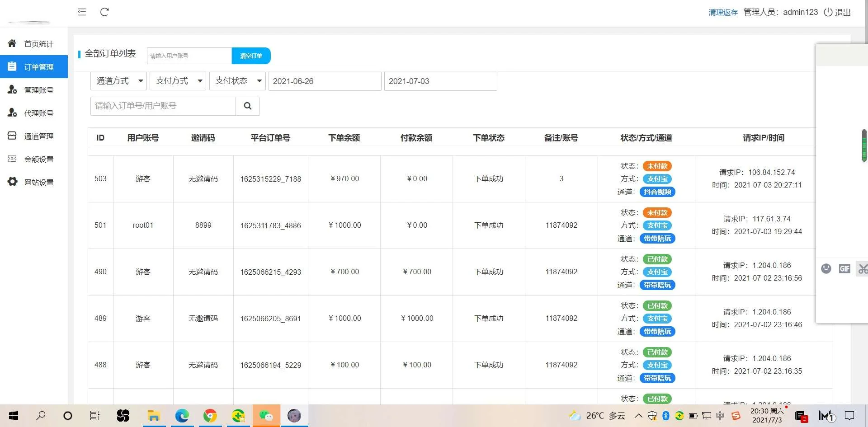The image size is (868, 427).
Task: Collapse the sidebar using the hamburger icon
Action: 82,12
